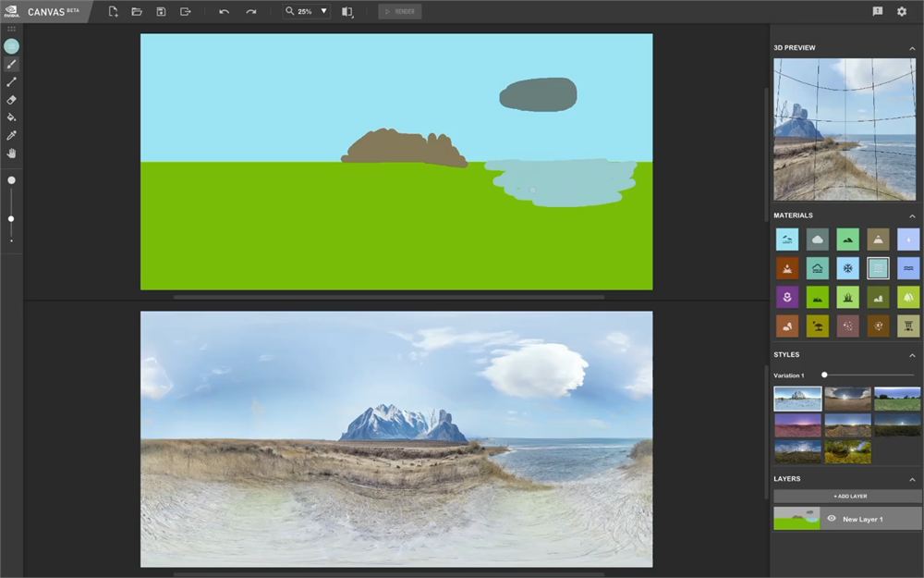Select the Eyedropper tool
Image resolution: width=924 pixels, height=578 pixels.
coord(11,136)
